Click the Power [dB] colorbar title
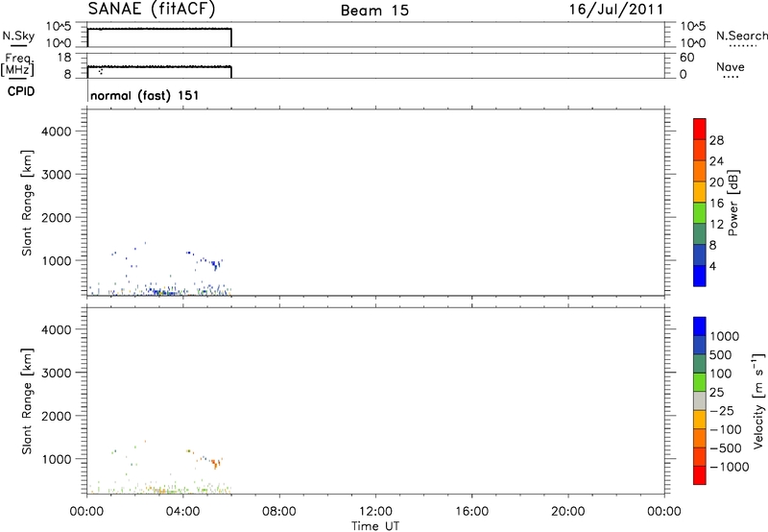This screenshot has height=532, width=768. pos(733,203)
